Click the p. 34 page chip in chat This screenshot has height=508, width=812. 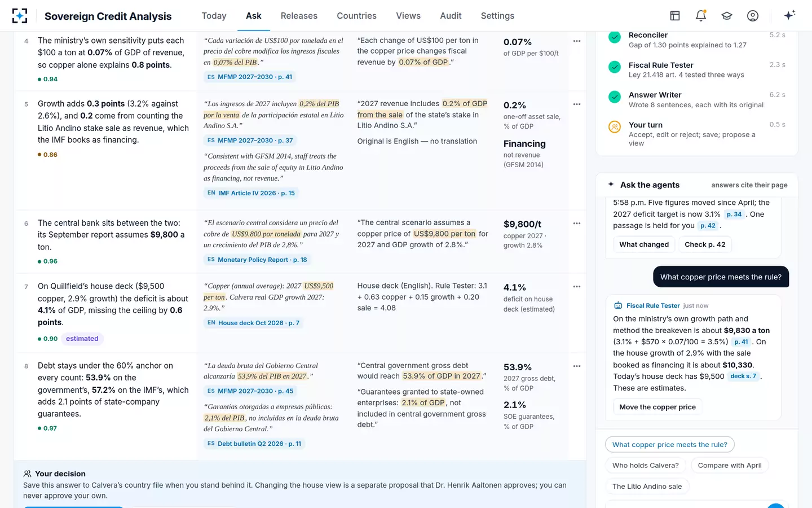[x=734, y=214]
